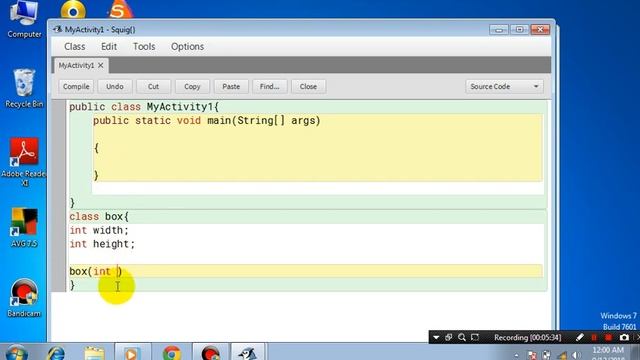Click the Recording [00:05:34] status text

527,338
